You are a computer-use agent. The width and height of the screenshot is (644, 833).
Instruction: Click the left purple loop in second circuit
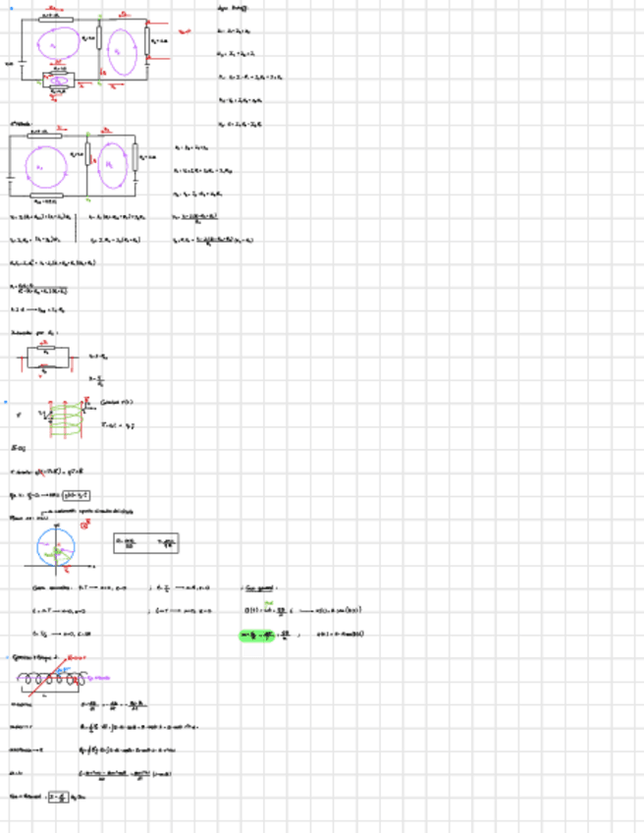coord(47,167)
